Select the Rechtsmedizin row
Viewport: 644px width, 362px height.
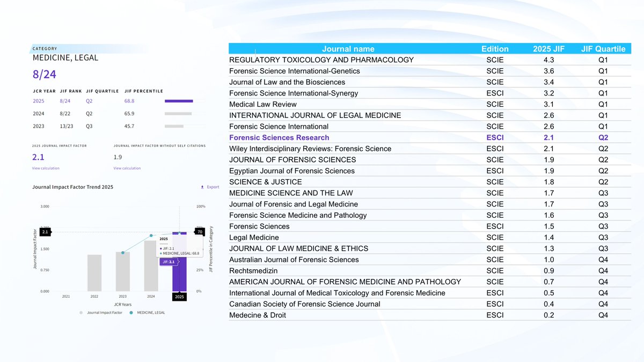(x=430, y=270)
